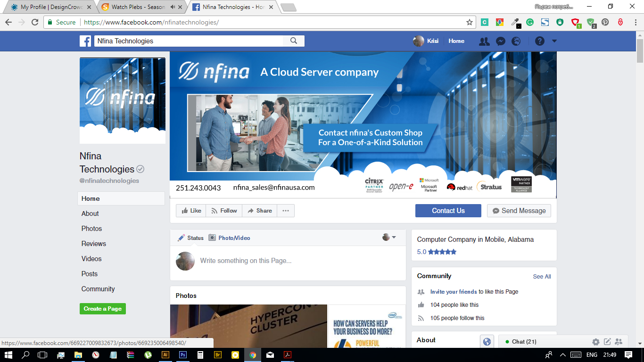
Task: Click the Contact Us button
Action: coord(448,211)
